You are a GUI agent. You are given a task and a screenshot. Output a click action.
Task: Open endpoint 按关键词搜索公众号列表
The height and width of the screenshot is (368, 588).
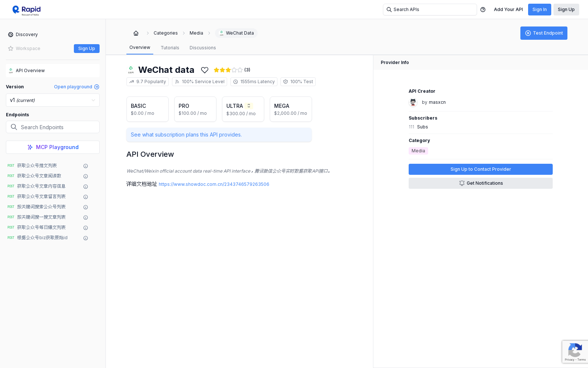click(x=41, y=207)
